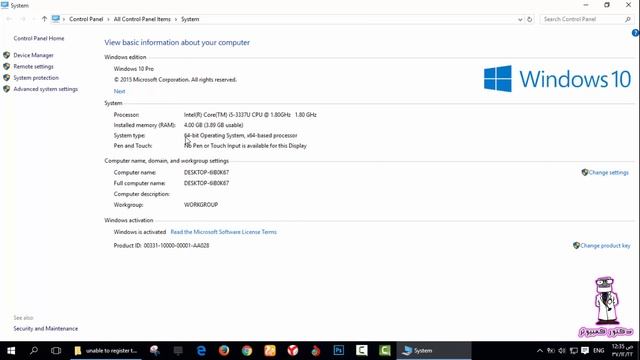This screenshot has width=640, height=360.
Task: Click the shield icon next to Change product key
Action: tap(576, 246)
